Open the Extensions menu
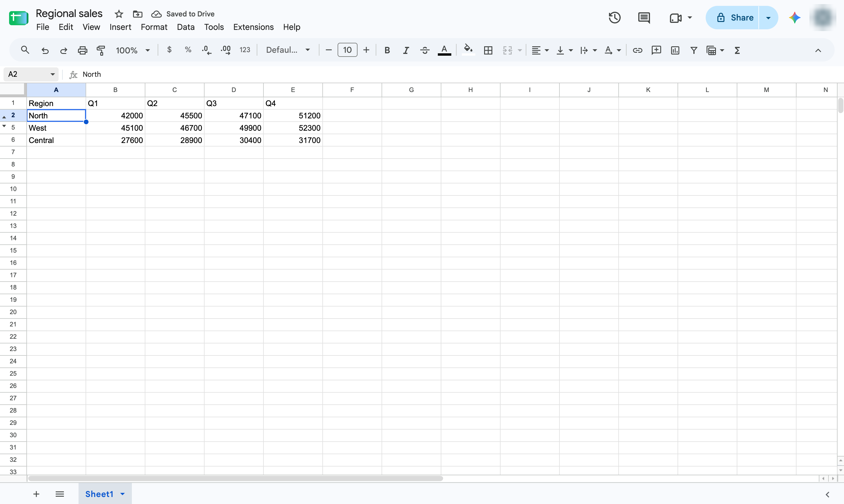844x504 pixels. (x=253, y=27)
